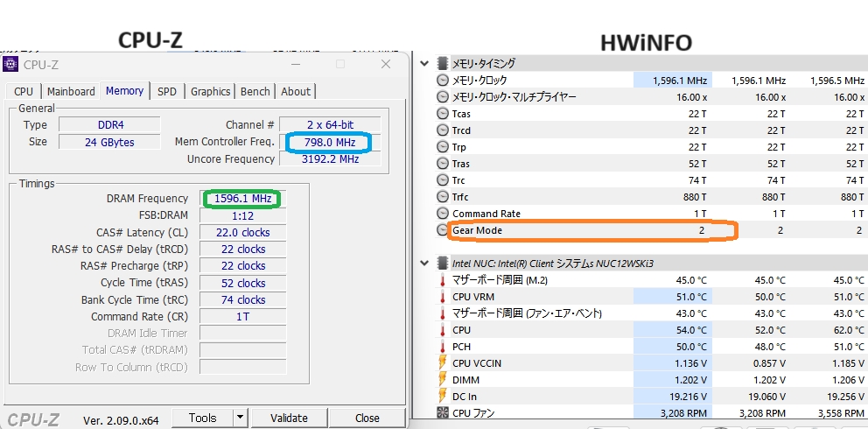
Task: Collapse the メモリ・タイミング section
Action: (x=425, y=63)
